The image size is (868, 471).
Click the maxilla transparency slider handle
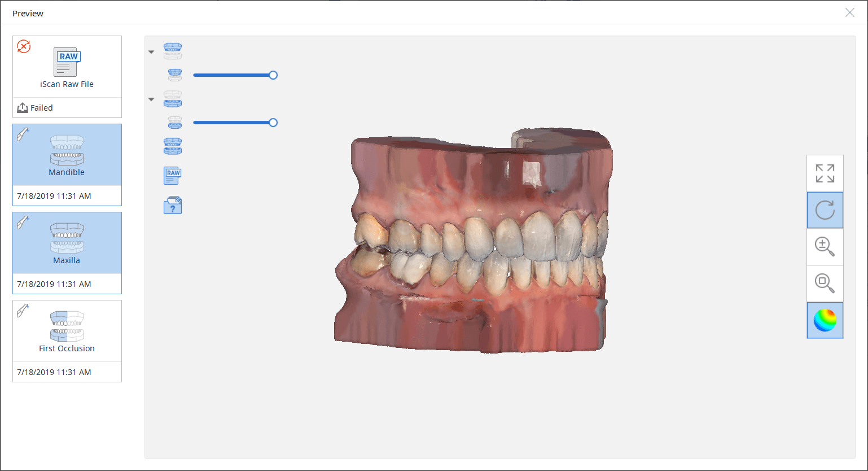[273, 75]
